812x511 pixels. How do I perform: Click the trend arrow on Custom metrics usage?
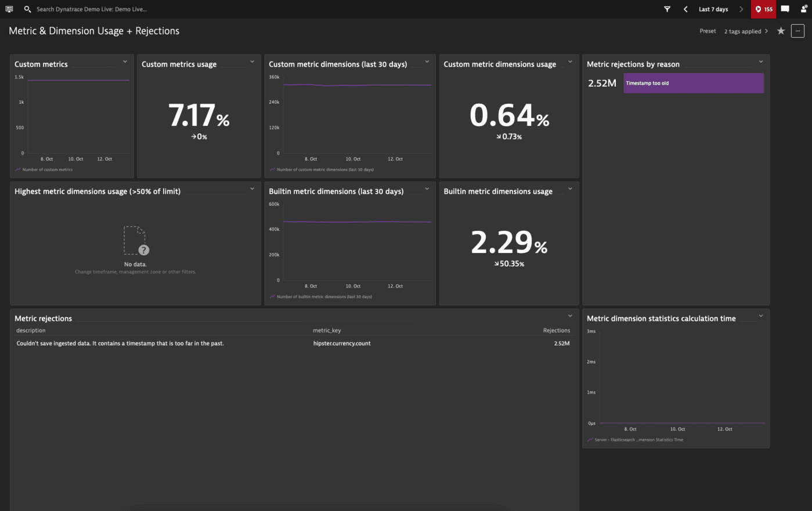[199, 136]
